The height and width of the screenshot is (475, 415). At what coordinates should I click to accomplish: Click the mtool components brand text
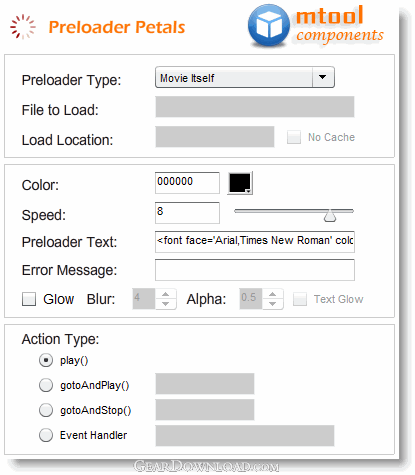tap(340, 25)
